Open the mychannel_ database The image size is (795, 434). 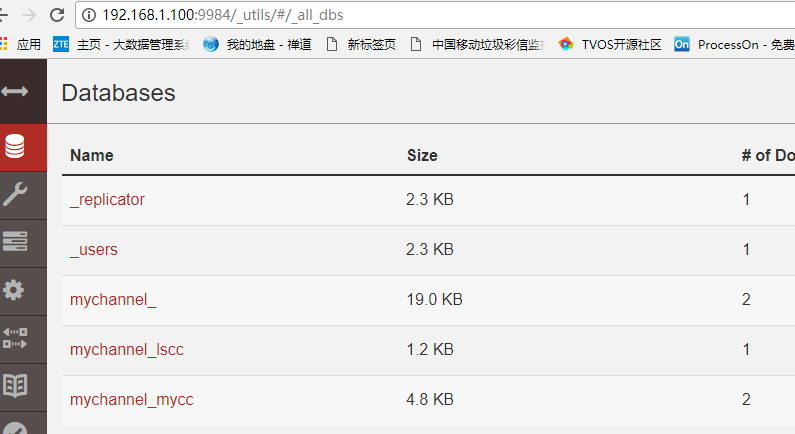coord(113,300)
